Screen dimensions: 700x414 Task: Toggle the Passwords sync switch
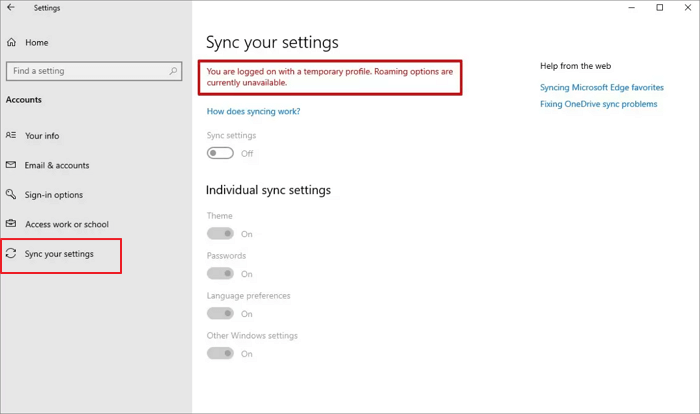[220, 274]
